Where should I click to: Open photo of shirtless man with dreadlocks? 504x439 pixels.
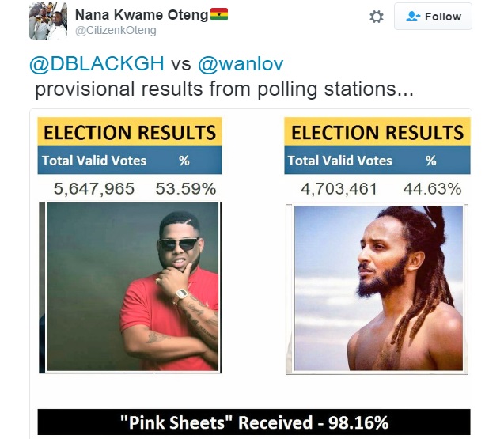(378, 288)
